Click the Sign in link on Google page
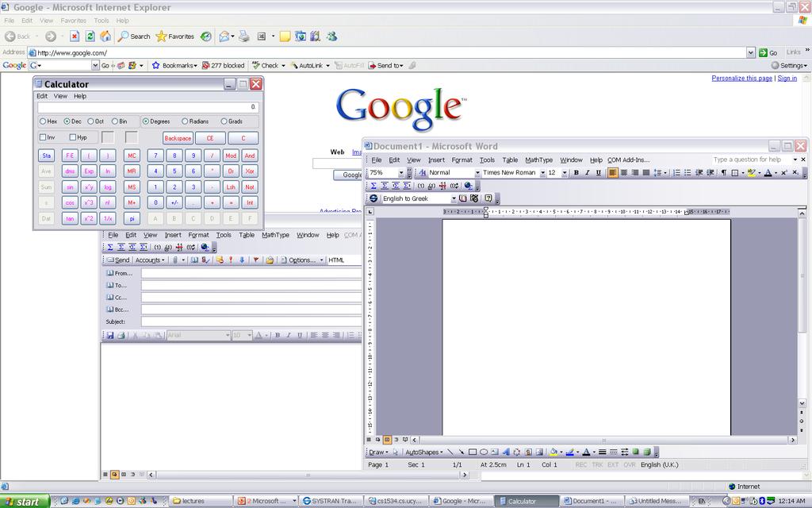Viewport: 812px width, 508px height. coord(787,79)
